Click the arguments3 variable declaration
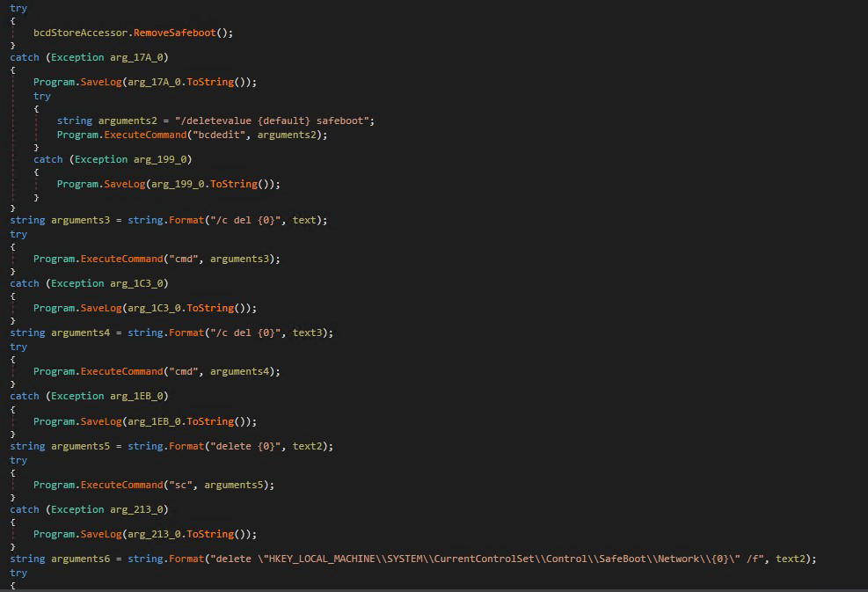Image resolution: width=868 pixels, height=592 pixels. 80,220
